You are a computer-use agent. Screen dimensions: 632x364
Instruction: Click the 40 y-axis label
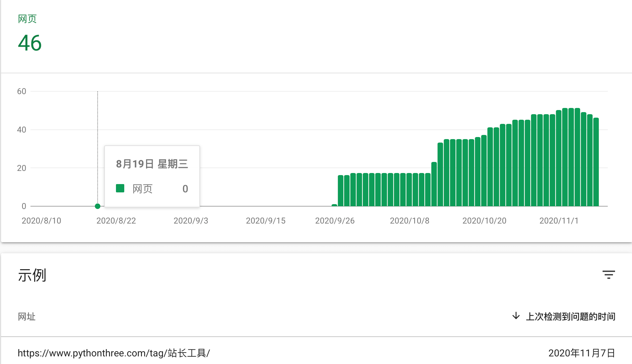21,130
